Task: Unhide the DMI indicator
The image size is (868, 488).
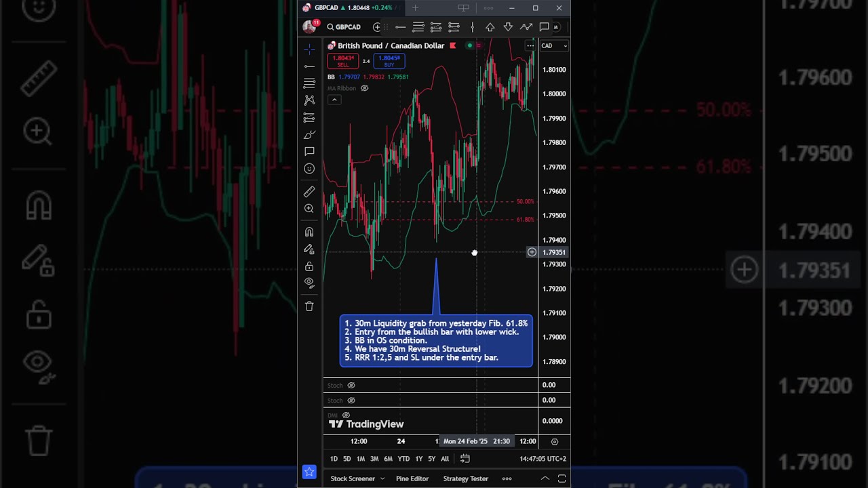Action: pos(346,415)
